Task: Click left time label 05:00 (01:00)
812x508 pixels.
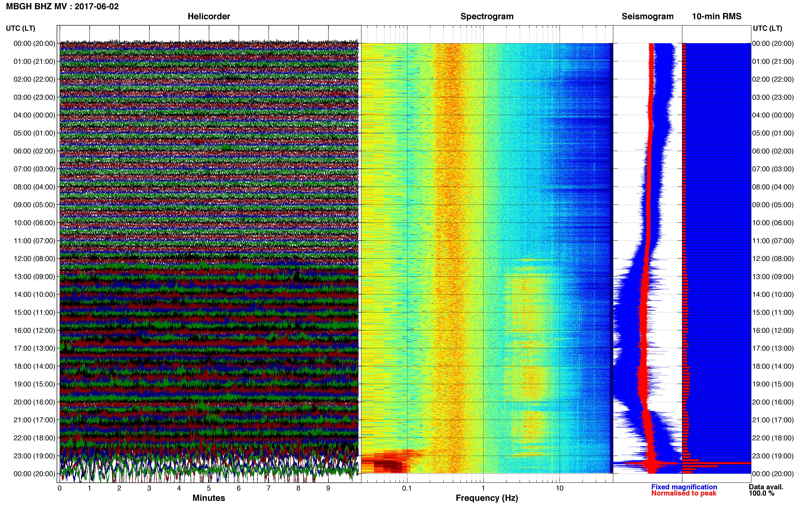Action: pyautogui.click(x=34, y=133)
